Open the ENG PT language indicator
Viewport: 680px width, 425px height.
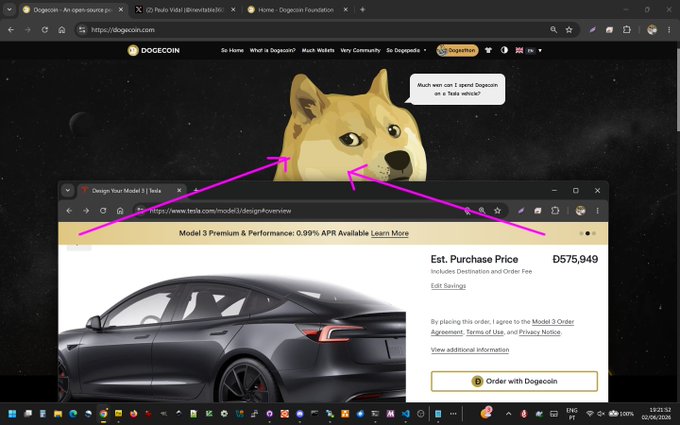(572, 414)
